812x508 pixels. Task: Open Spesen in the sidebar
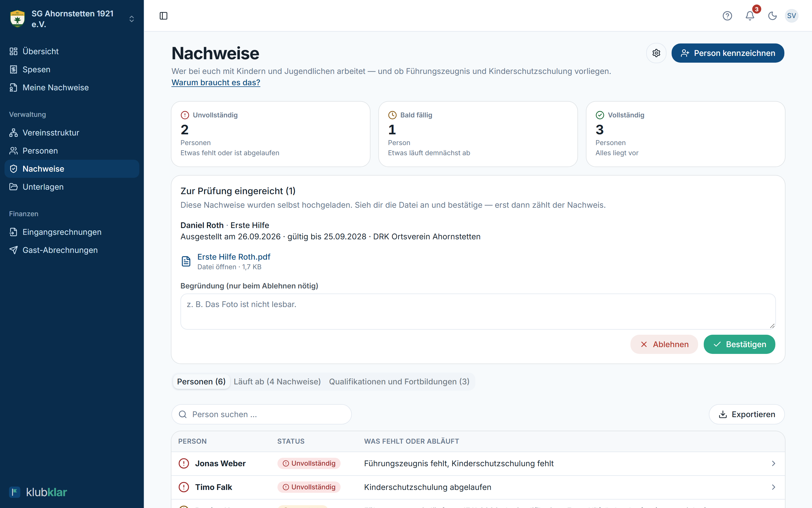pyautogui.click(x=72, y=69)
